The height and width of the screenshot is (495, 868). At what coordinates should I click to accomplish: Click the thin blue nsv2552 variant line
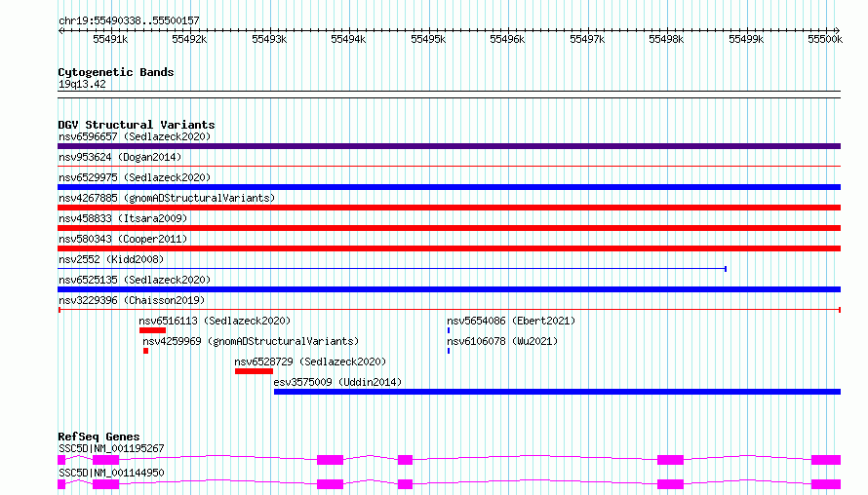(392, 269)
